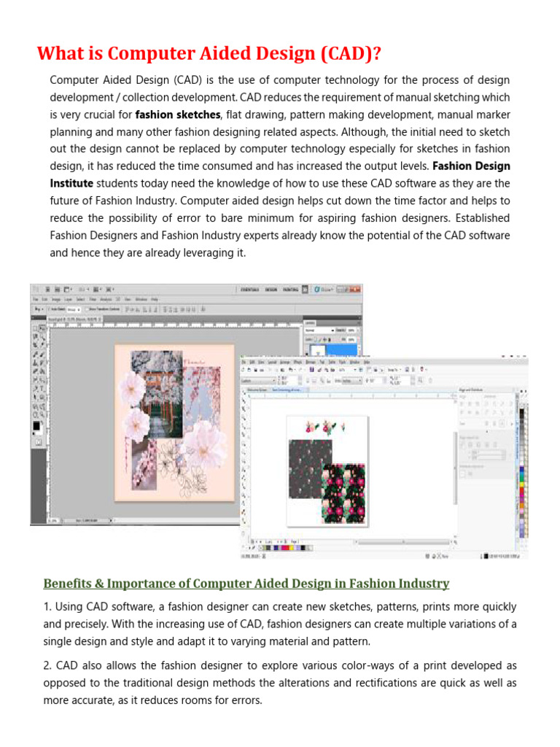Enable Show Transform Controls checkbox in Photoshop

tap(87, 309)
